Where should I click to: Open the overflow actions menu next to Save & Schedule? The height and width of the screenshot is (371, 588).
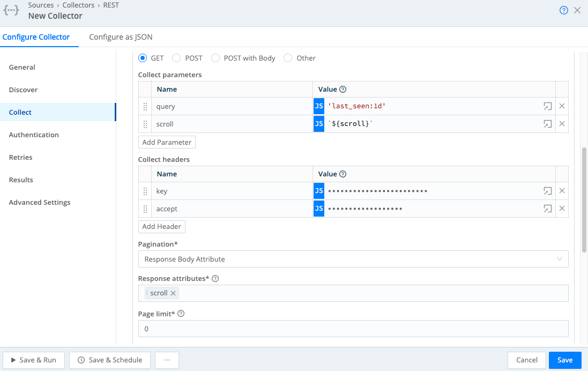pyautogui.click(x=167, y=360)
